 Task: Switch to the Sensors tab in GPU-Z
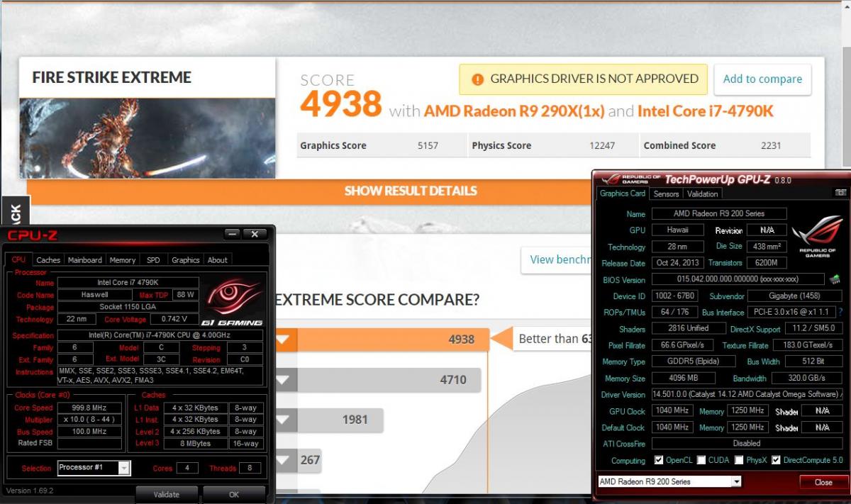pyautogui.click(x=666, y=194)
